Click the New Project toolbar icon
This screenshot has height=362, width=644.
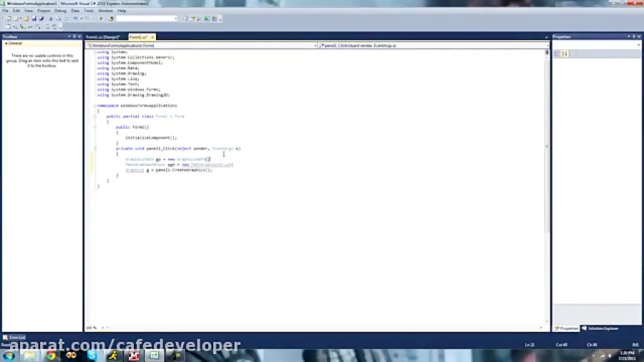(8, 19)
